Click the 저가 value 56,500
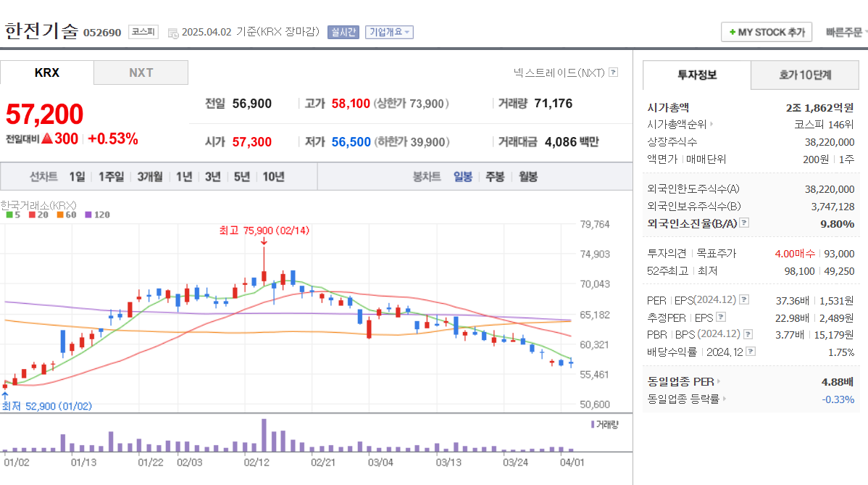Viewport: 868px width, 485px height. (351, 142)
